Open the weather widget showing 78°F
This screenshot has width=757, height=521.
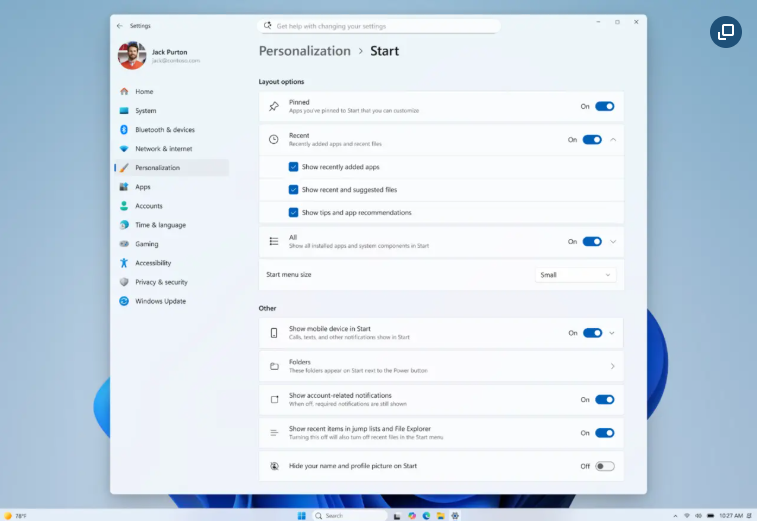(15, 516)
